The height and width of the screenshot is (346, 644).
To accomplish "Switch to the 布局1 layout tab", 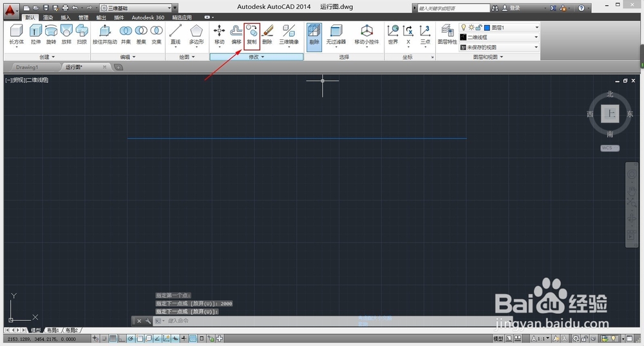I will (x=53, y=330).
